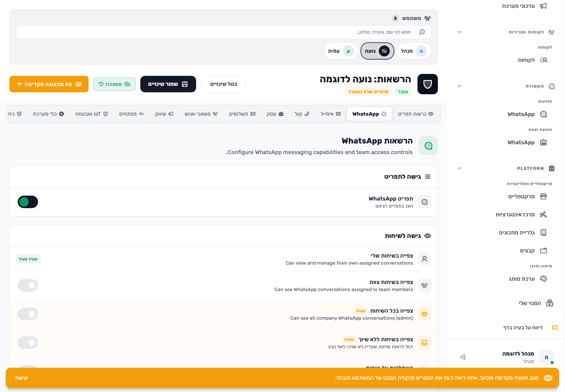
Task: Open WhatsApp chat icon under הודעות
Action: pyautogui.click(x=543, y=114)
